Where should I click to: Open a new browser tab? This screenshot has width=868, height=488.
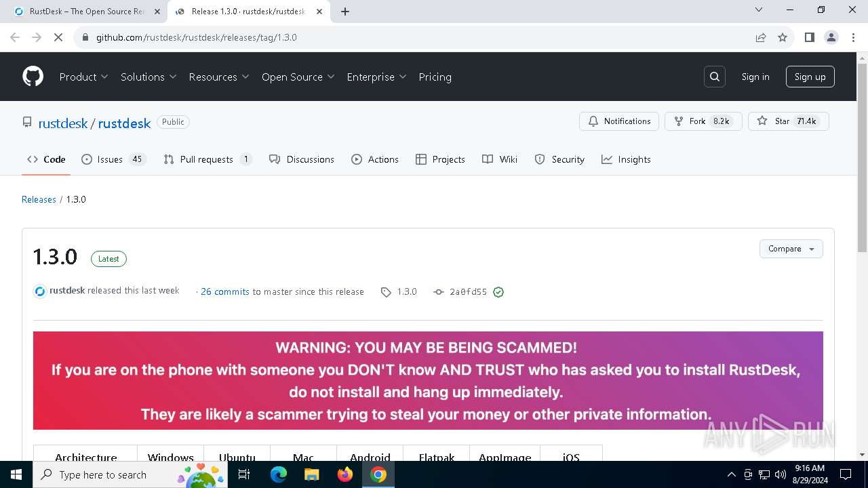(345, 12)
